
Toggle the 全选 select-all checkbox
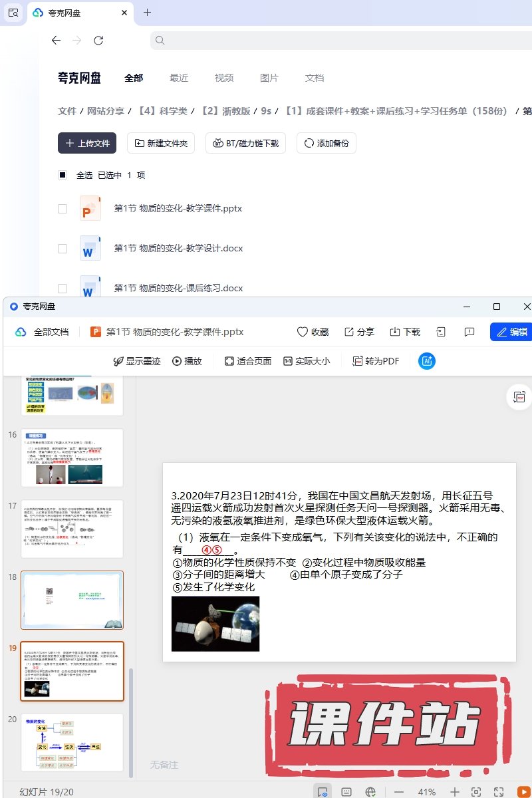63,176
